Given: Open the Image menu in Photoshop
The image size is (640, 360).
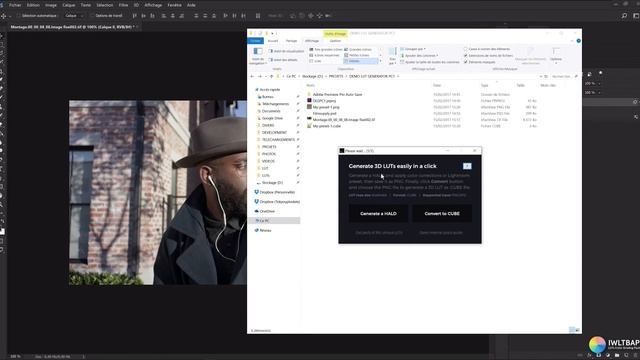Looking at the screenshot, I should (51, 5).
